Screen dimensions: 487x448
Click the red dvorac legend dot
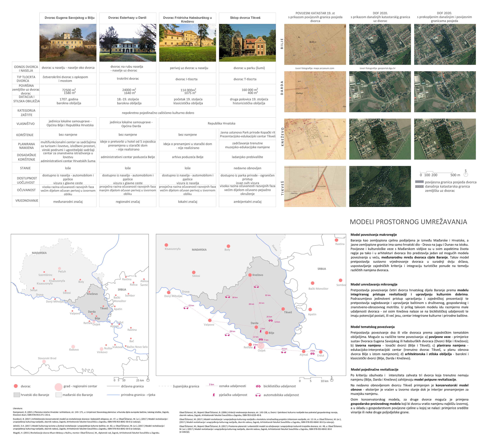pyautogui.click(x=16, y=386)
